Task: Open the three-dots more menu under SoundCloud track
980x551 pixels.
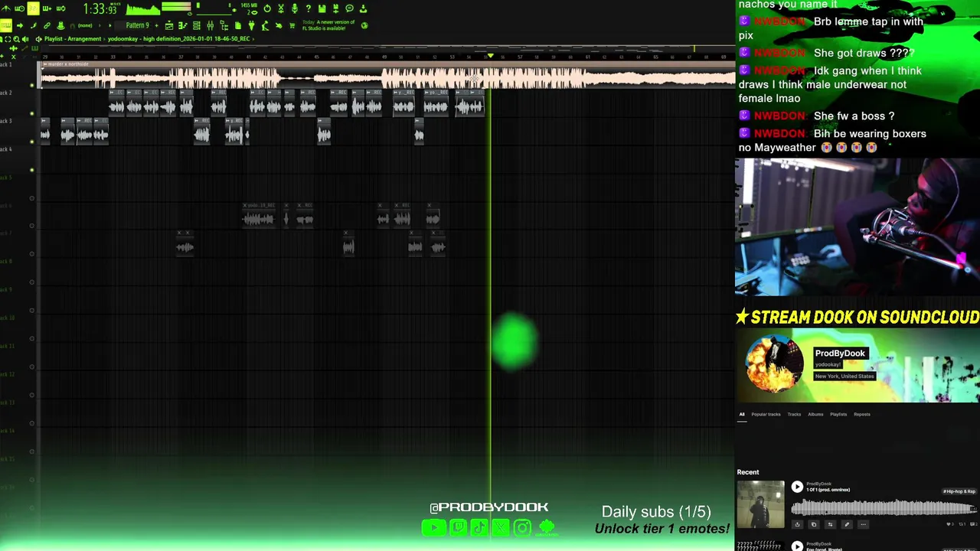Action: 864,524
